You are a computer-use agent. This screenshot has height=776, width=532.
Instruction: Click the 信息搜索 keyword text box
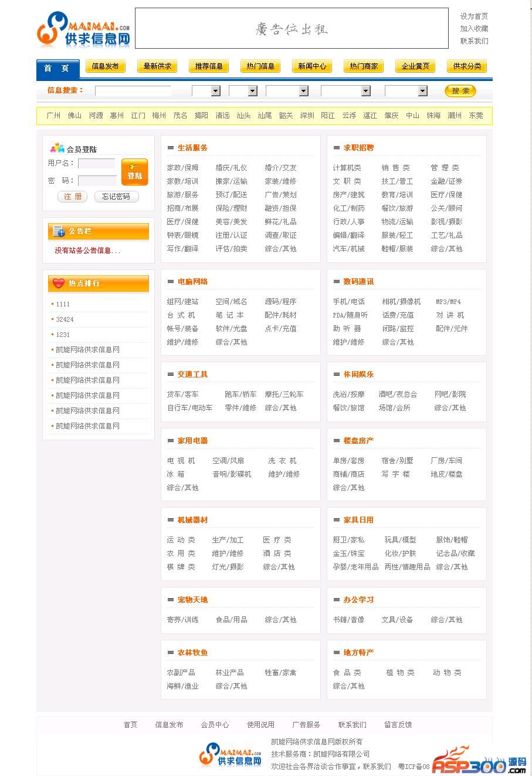133,91
